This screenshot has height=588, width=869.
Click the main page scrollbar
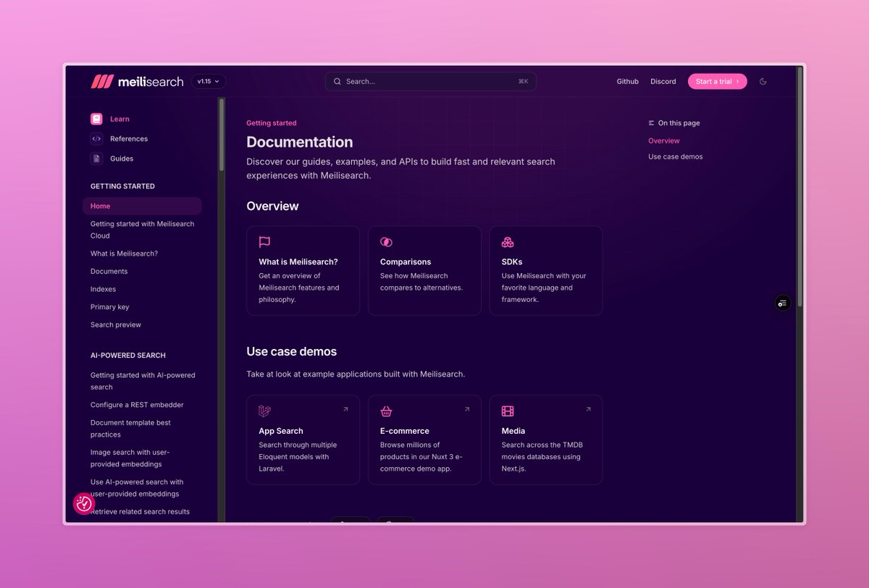pyautogui.click(x=800, y=187)
